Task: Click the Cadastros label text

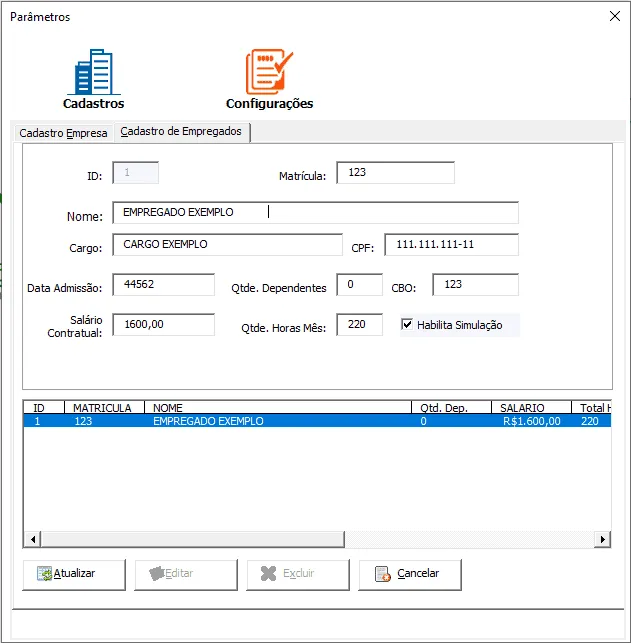Action: (x=93, y=103)
